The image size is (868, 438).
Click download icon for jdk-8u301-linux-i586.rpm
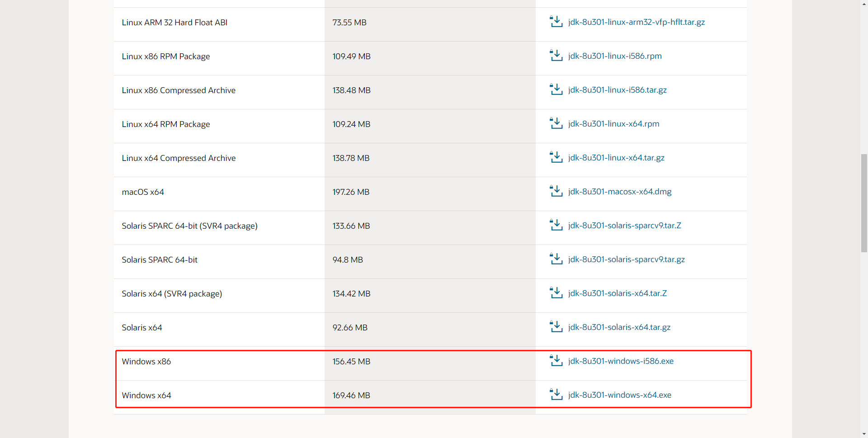pos(556,56)
